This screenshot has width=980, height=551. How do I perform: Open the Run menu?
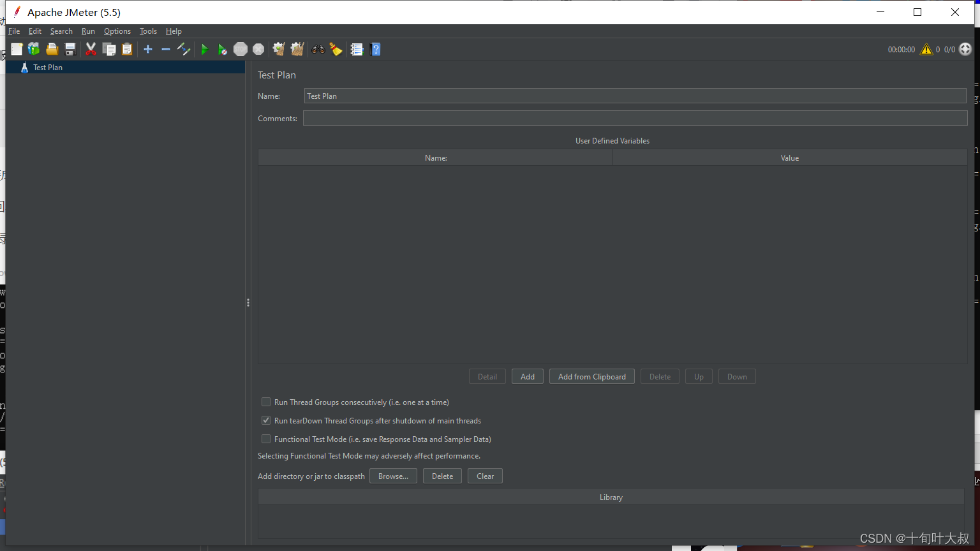click(88, 31)
